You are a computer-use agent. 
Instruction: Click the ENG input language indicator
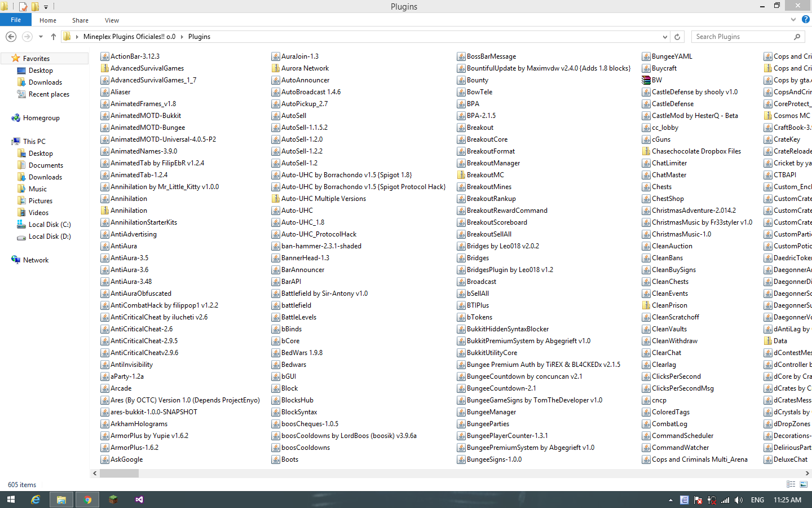pos(757,500)
